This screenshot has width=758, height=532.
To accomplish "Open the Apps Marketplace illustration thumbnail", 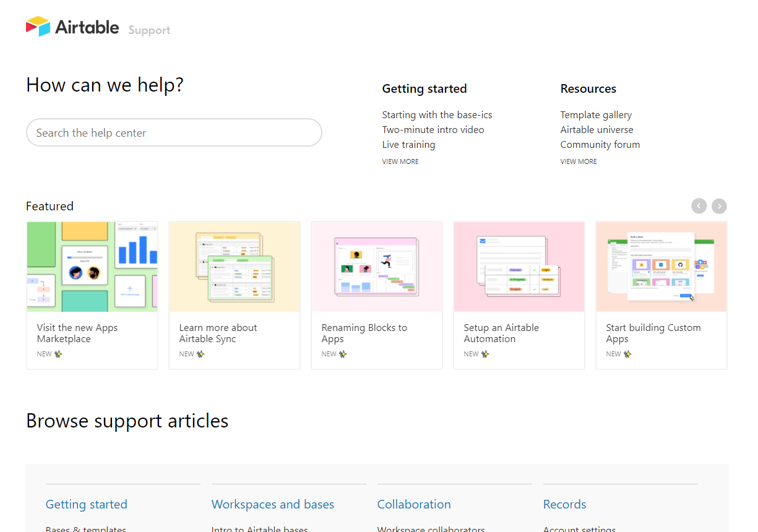I will pyautogui.click(x=92, y=267).
